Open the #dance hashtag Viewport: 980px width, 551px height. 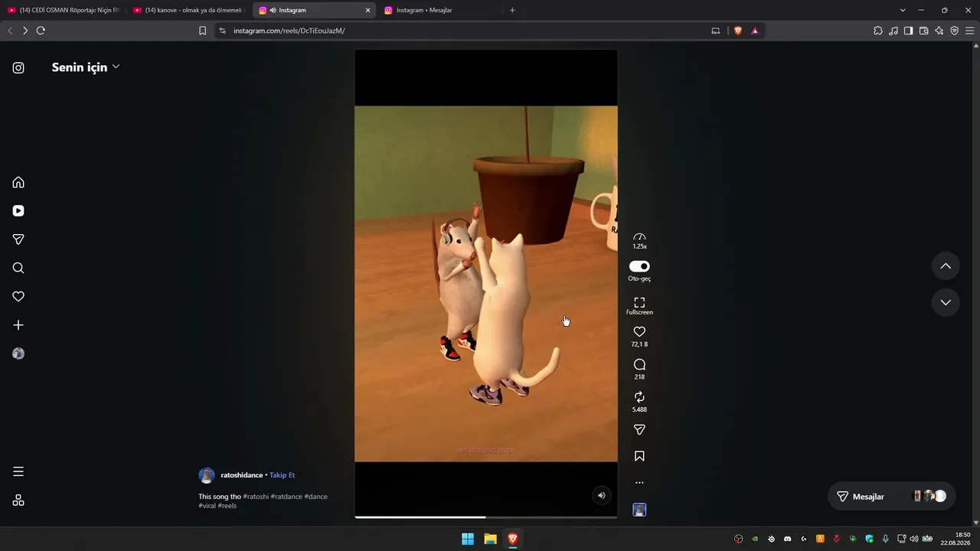click(315, 497)
